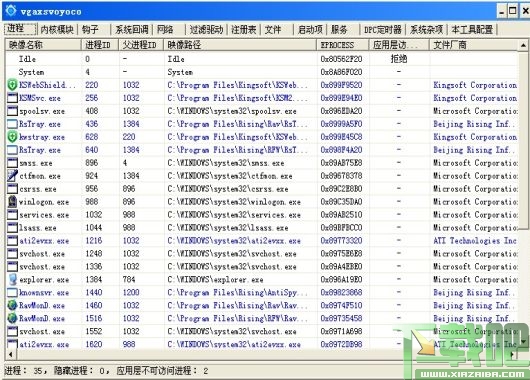The height and width of the screenshot is (380, 530).
Task: Sort by the 文件厂商 column header
Action: click(474, 45)
